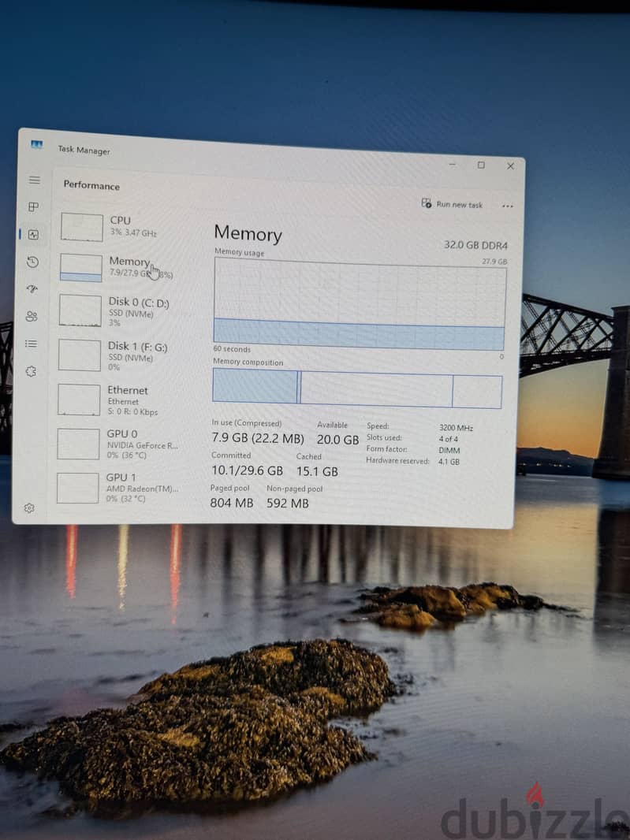Image resolution: width=630 pixels, height=840 pixels.
Task: Click the Task Manager title bar icon
Action: 36,145
